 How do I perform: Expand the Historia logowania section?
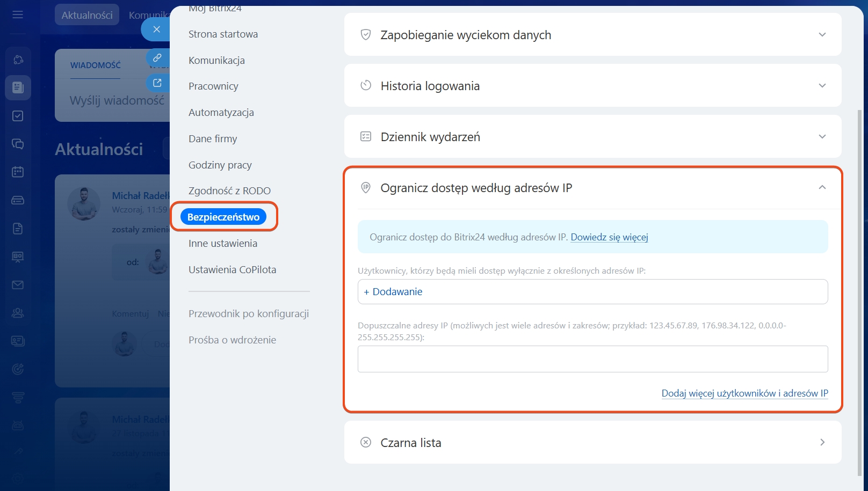(x=822, y=86)
